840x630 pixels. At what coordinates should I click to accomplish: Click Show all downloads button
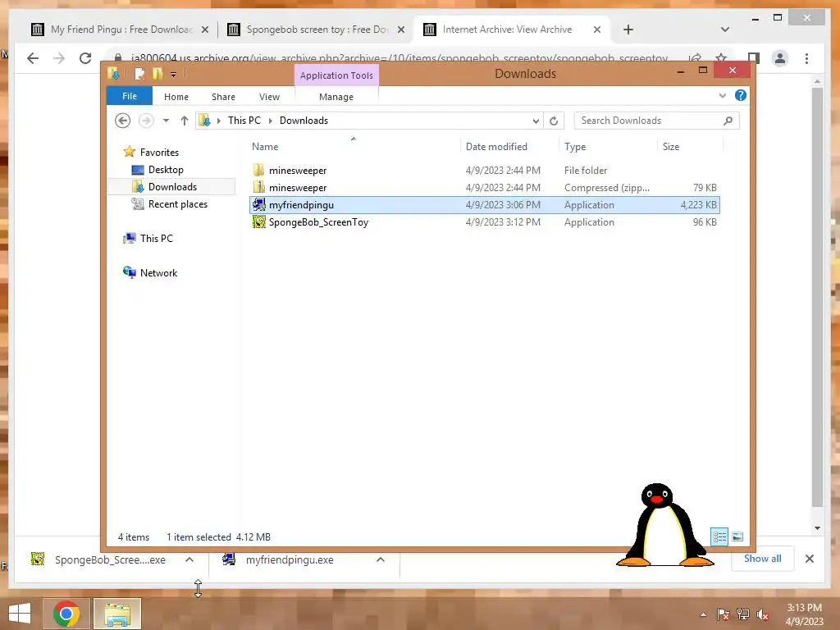762,558
